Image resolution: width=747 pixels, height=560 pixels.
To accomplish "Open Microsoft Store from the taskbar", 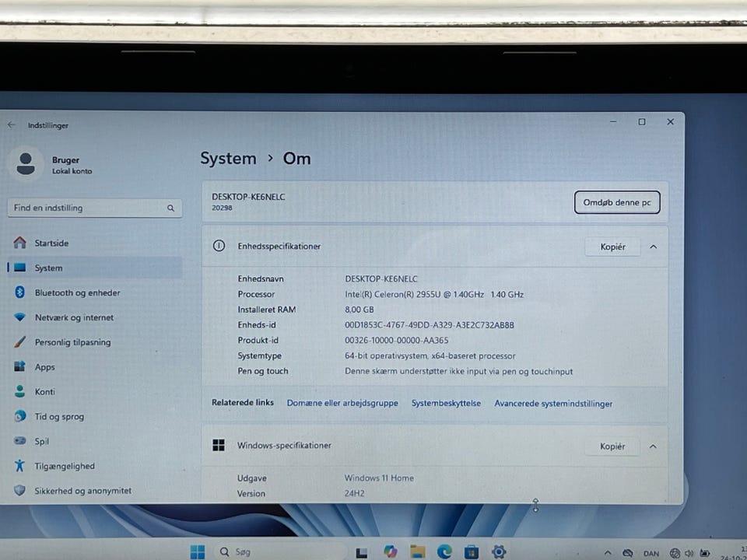I will [x=472, y=552].
